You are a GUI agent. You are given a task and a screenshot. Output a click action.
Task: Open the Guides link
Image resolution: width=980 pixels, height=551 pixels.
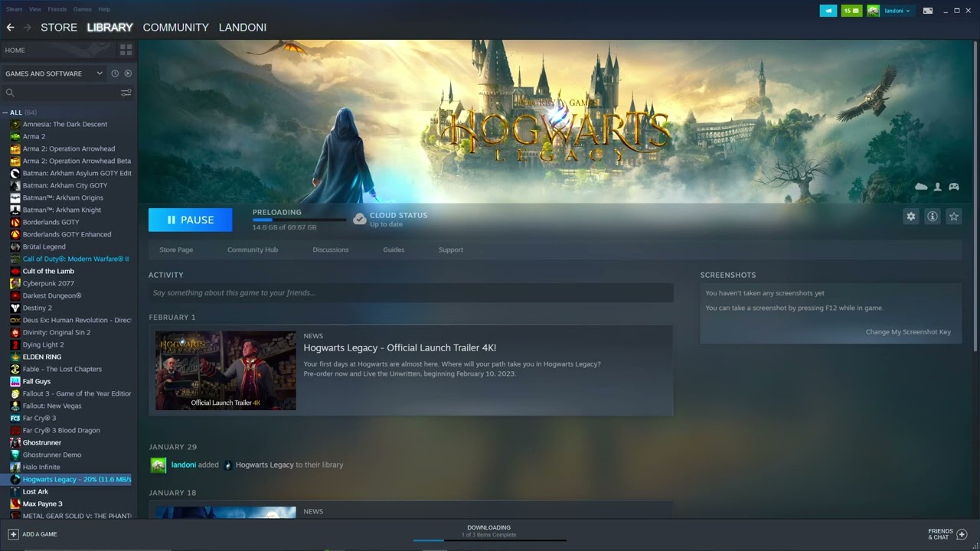pyautogui.click(x=394, y=249)
